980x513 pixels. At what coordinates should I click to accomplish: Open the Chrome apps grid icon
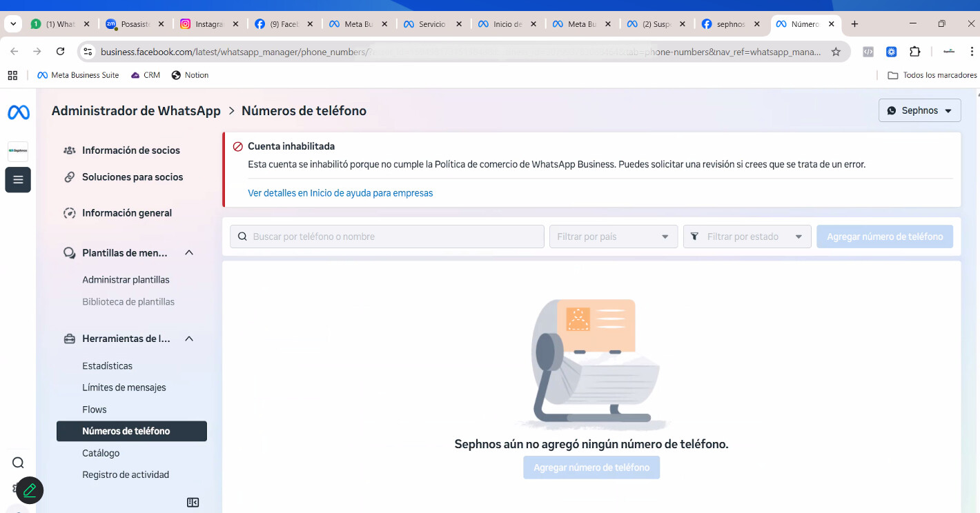point(12,75)
